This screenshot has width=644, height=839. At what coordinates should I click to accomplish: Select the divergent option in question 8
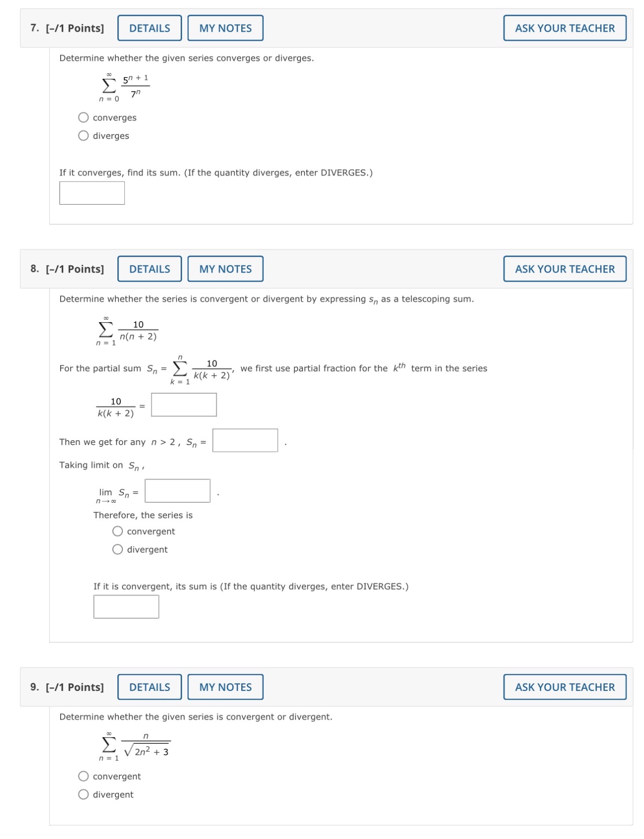[x=117, y=549]
